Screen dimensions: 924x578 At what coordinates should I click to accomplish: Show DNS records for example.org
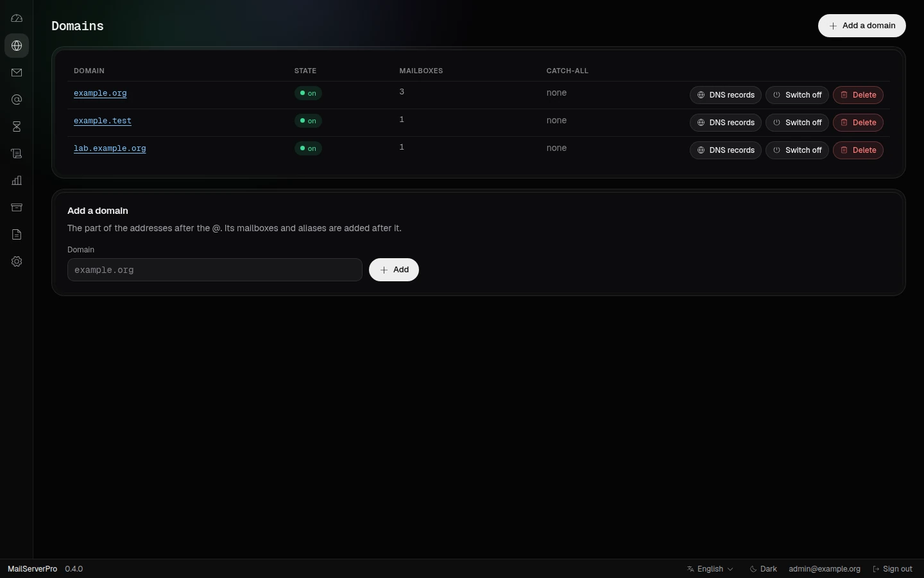click(x=726, y=95)
